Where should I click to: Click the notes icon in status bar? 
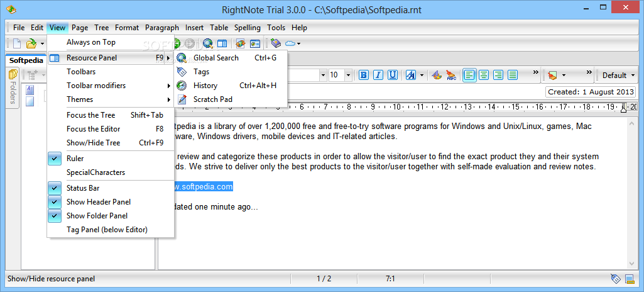point(629,279)
